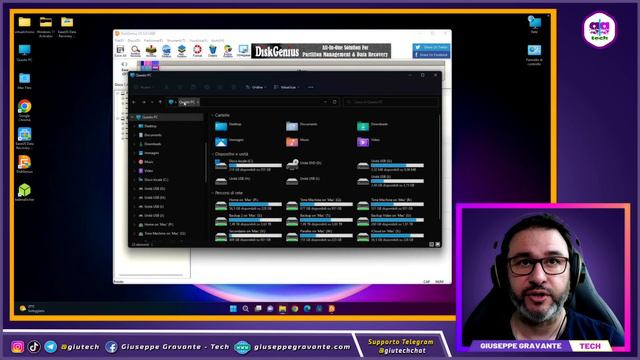Select balenaEtcher desktop shortcut
640x360 pixels.
coord(24,193)
